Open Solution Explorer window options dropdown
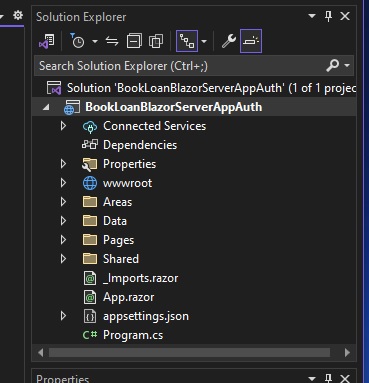 coord(312,16)
